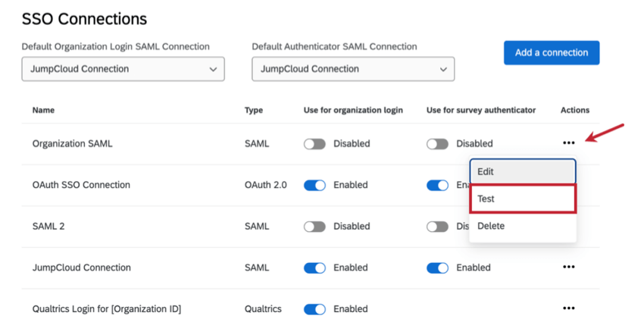The width and height of the screenshot is (644, 322).
Task: Enable organization login for SAML 2
Action: point(314,227)
